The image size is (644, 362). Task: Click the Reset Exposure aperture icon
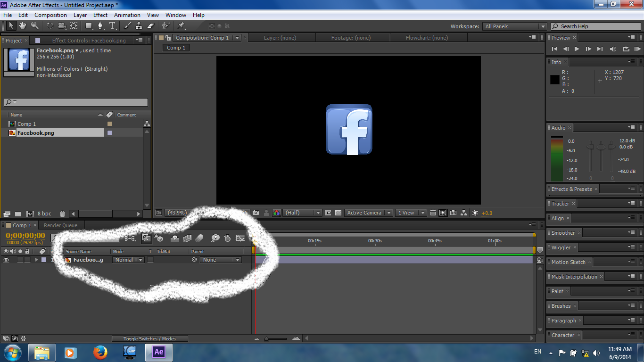pos(475,213)
